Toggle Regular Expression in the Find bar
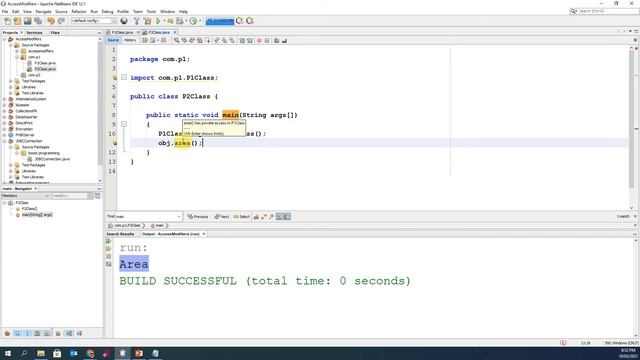 [271, 217]
